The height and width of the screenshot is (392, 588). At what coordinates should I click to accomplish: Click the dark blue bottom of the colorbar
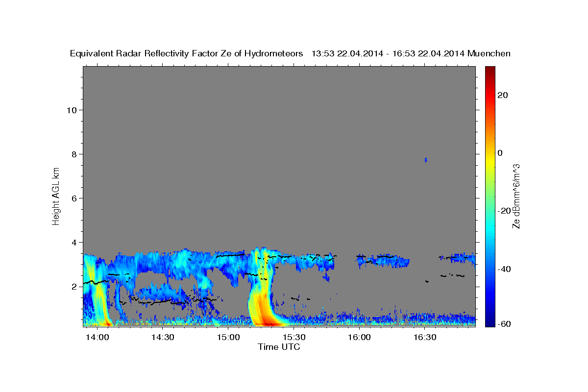pyautogui.click(x=489, y=322)
